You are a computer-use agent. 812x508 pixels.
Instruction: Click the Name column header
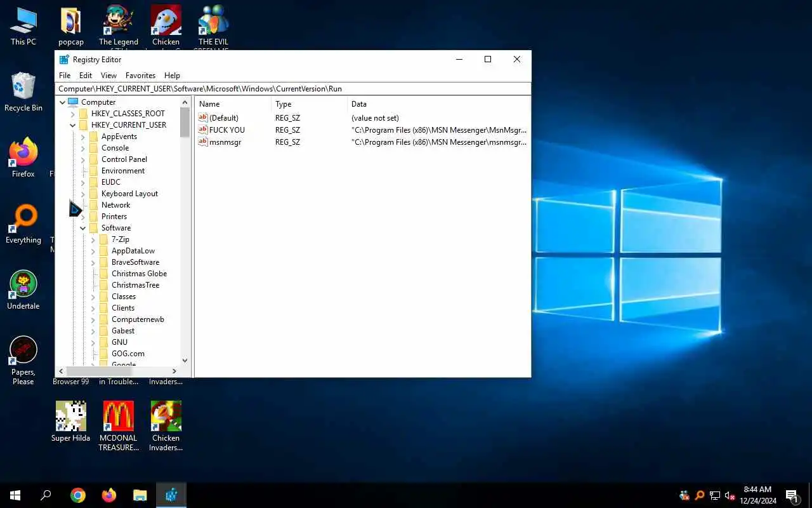coord(233,104)
